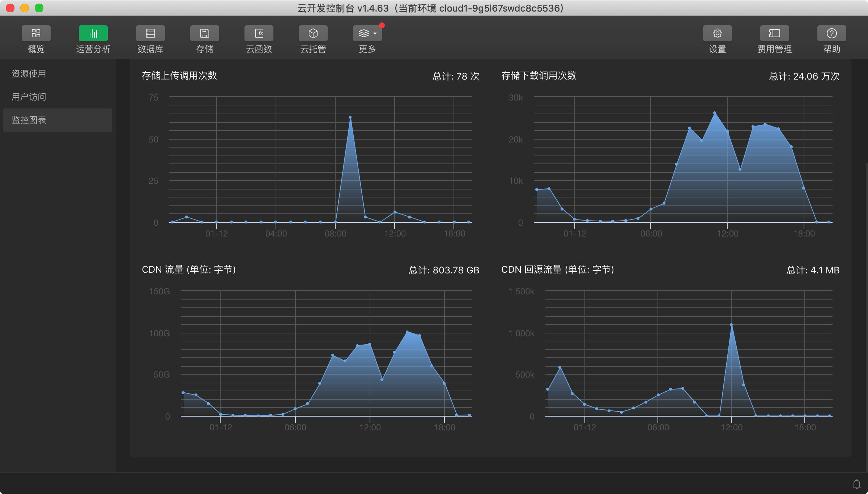The width and height of the screenshot is (868, 494).
Task: Switch to 资源使用 sidebar tab
Action: 29,74
